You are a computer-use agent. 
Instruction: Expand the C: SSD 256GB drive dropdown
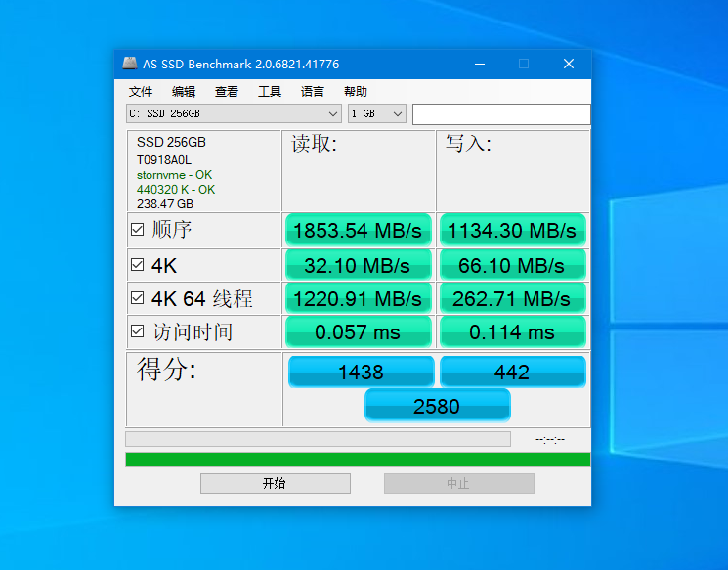234,113
